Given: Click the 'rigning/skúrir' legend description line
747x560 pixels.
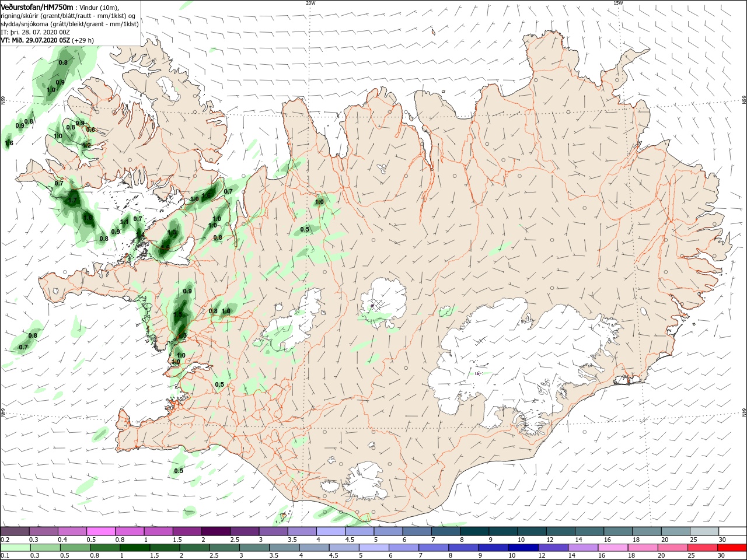Looking at the screenshot, I should 68,16.
